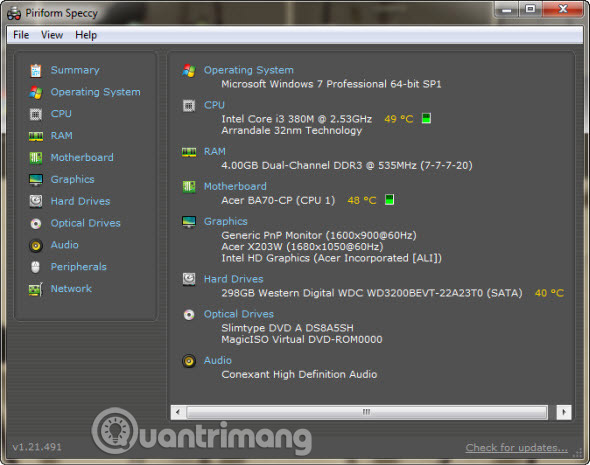590x465 pixels.
Task: Click the Hard Drives disk icon in sidebar
Action: point(36,201)
